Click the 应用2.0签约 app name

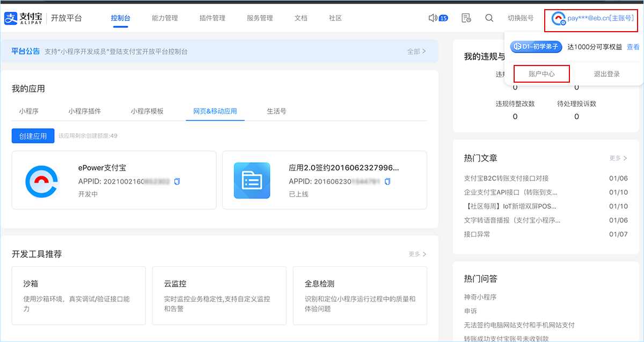pos(344,168)
